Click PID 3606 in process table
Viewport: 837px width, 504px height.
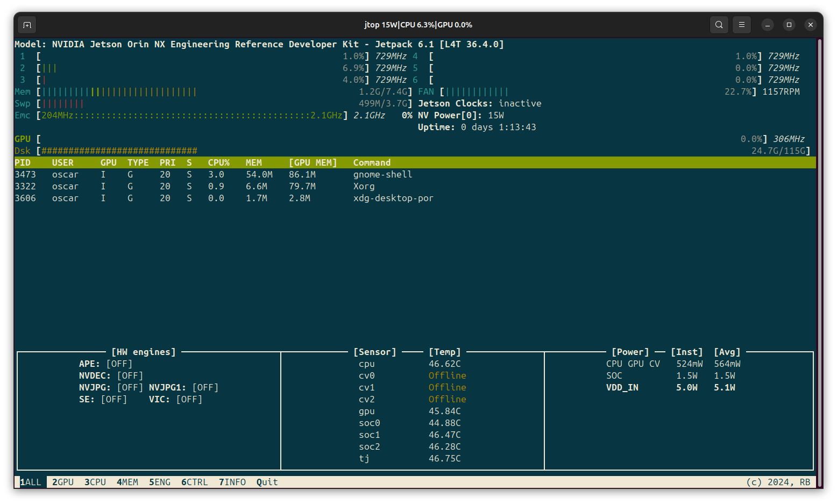(x=25, y=198)
